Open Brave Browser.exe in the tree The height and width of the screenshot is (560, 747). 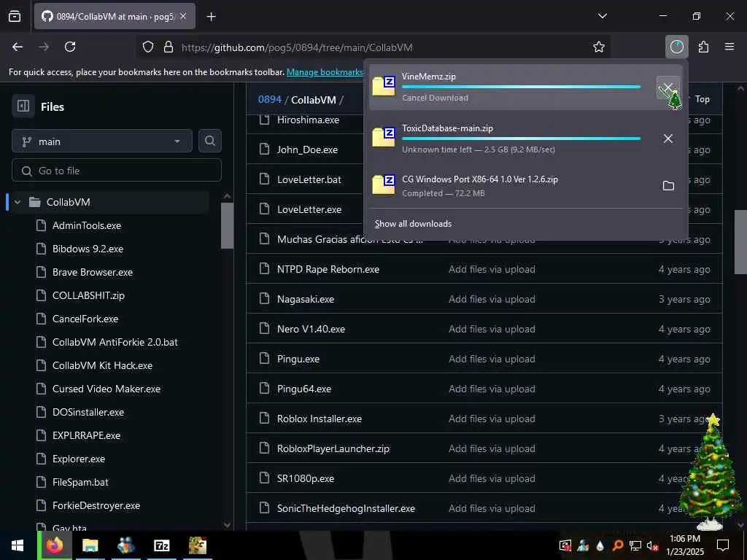[x=93, y=272]
